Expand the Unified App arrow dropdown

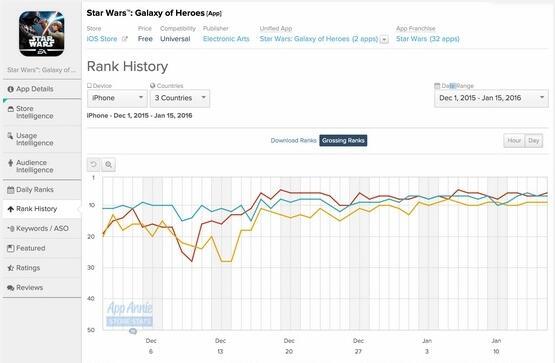point(384,40)
